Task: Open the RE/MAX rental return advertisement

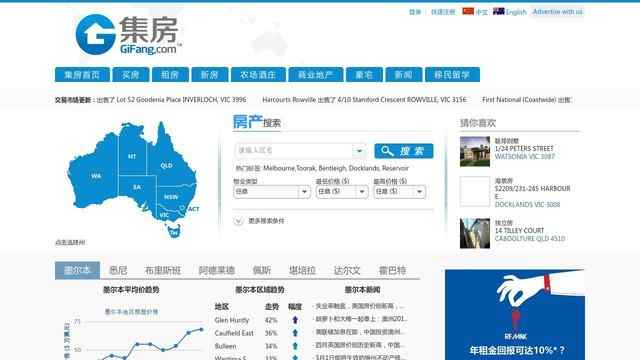Action: 515,314
